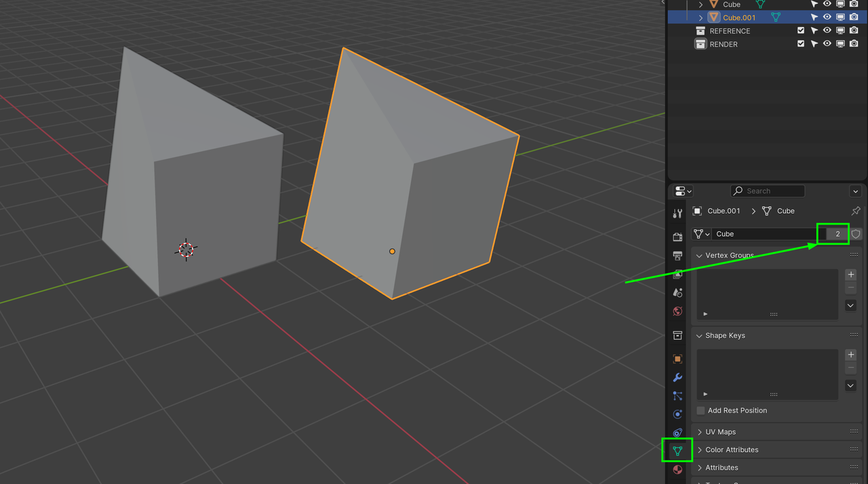The height and width of the screenshot is (484, 868).
Task: Hide REFERENCE collection via eye icon
Action: pyautogui.click(x=827, y=31)
